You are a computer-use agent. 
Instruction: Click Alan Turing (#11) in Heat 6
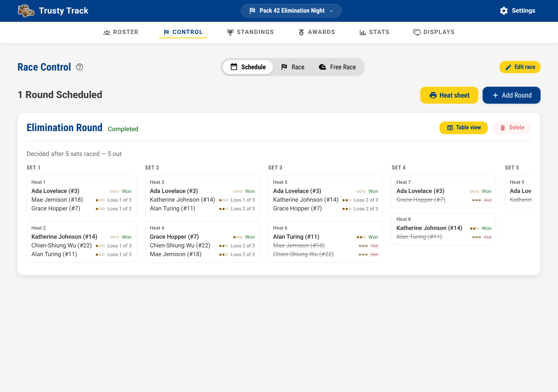tap(296, 237)
